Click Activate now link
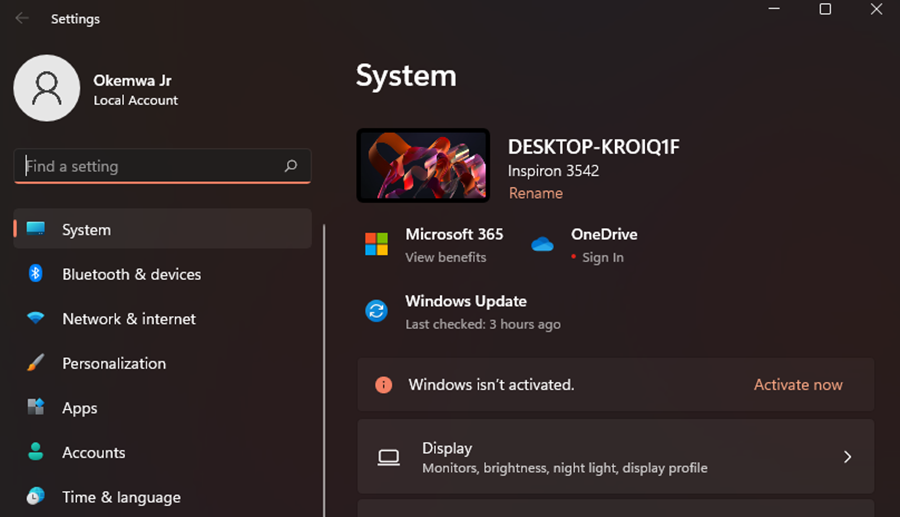The width and height of the screenshot is (900, 517). (797, 385)
